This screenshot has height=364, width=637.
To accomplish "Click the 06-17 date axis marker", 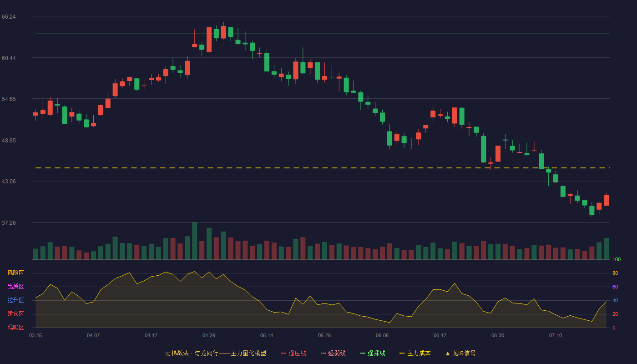I will tap(440, 335).
